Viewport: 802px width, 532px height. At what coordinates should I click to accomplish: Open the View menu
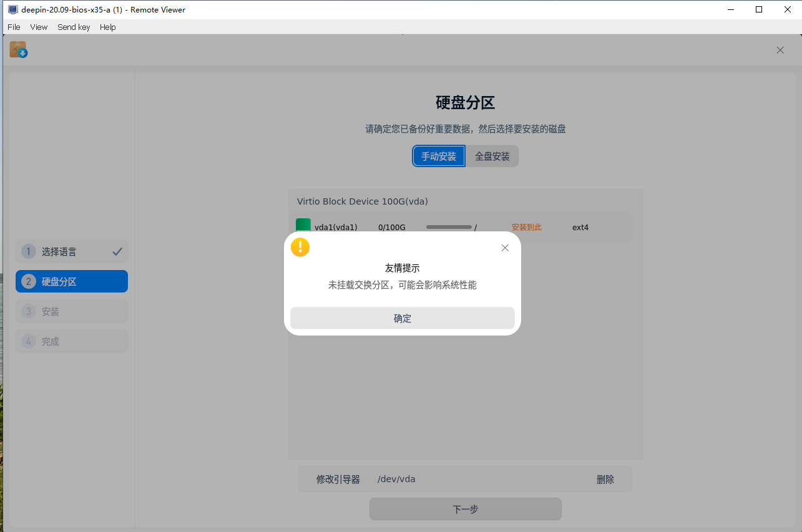pos(39,27)
